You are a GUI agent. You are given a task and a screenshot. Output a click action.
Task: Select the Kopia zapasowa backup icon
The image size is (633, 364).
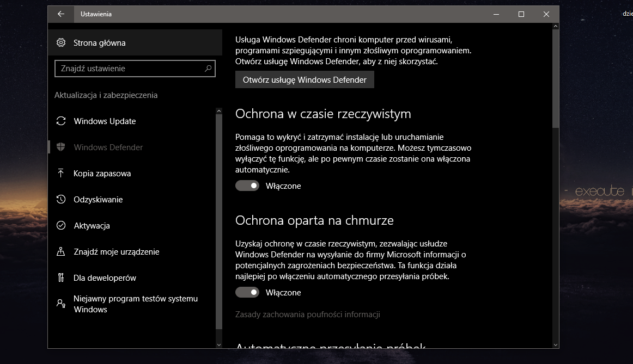pos(62,173)
